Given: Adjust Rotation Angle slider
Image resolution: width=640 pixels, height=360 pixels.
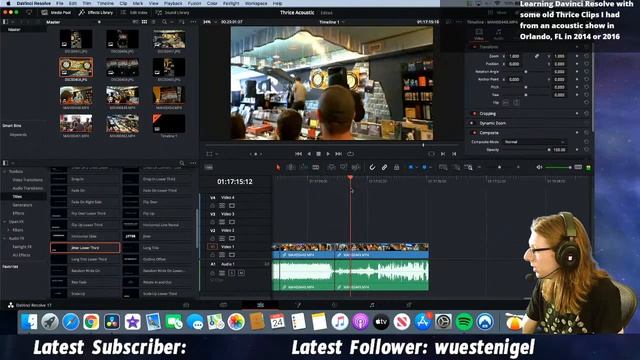Looking at the screenshot, I should [x=526, y=71].
